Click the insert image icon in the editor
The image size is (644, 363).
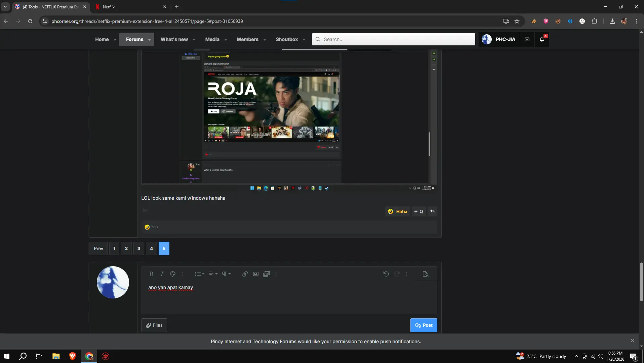[x=256, y=274]
